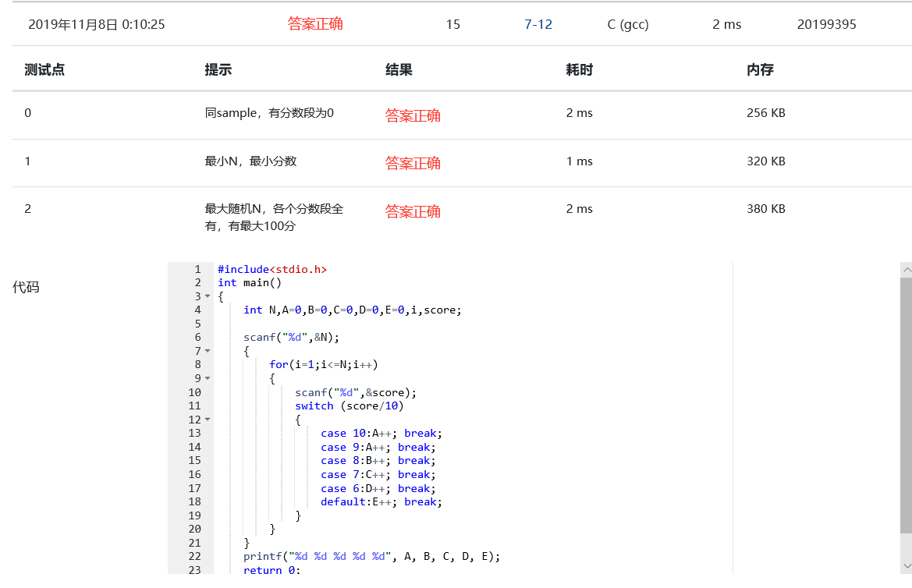Click line number 5 in the gutter
The height and width of the screenshot is (588, 912).
click(197, 324)
